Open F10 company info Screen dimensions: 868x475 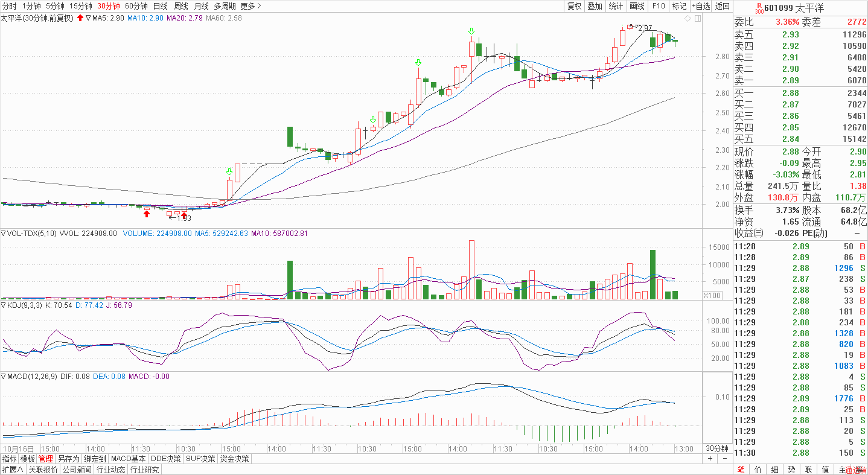658,6
